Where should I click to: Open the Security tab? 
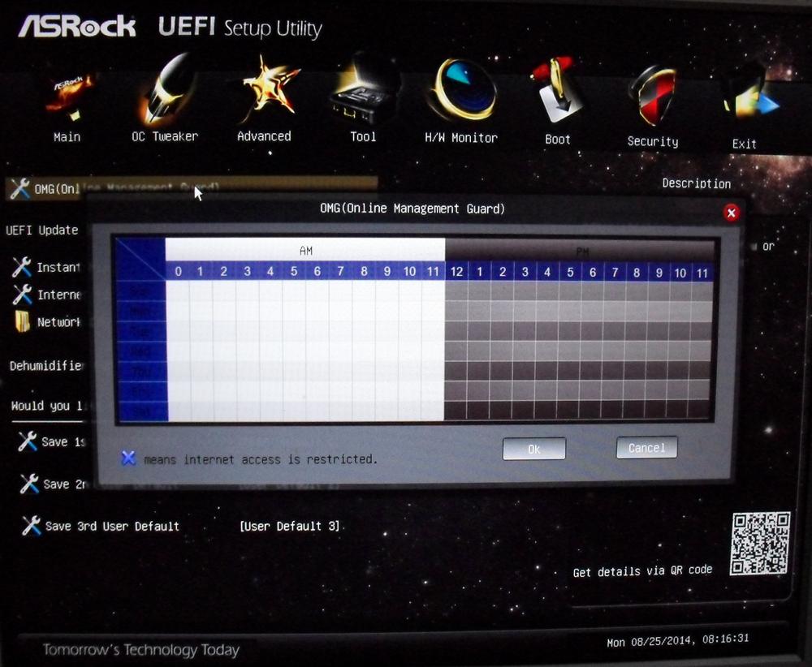tap(653, 107)
